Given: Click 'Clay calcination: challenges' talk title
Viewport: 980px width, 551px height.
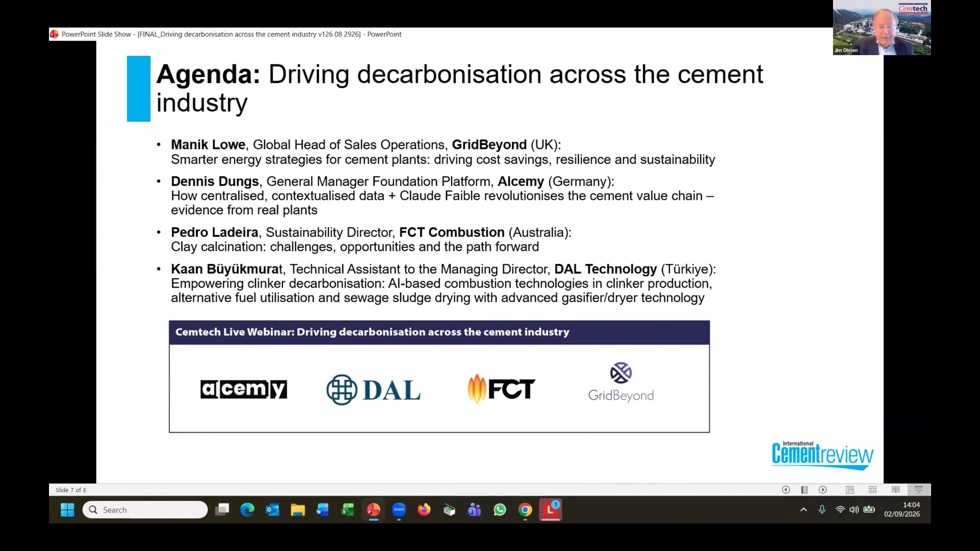Looking at the screenshot, I should 355,247.
